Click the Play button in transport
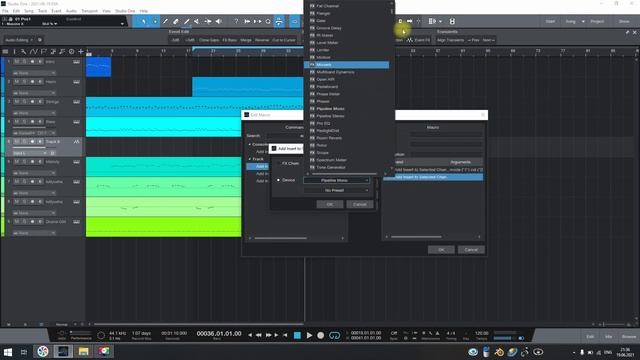Viewport: 640px width, 360px height. tap(309, 335)
